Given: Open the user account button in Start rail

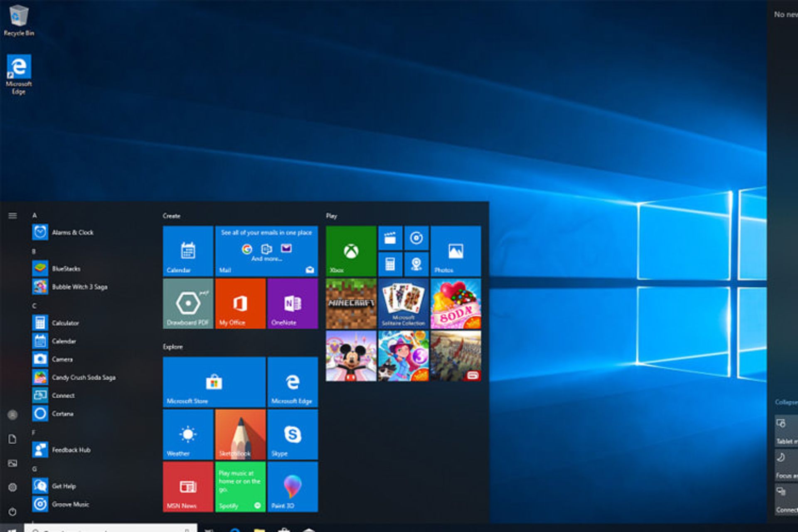Looking at the screenshot, I should 12,415.
